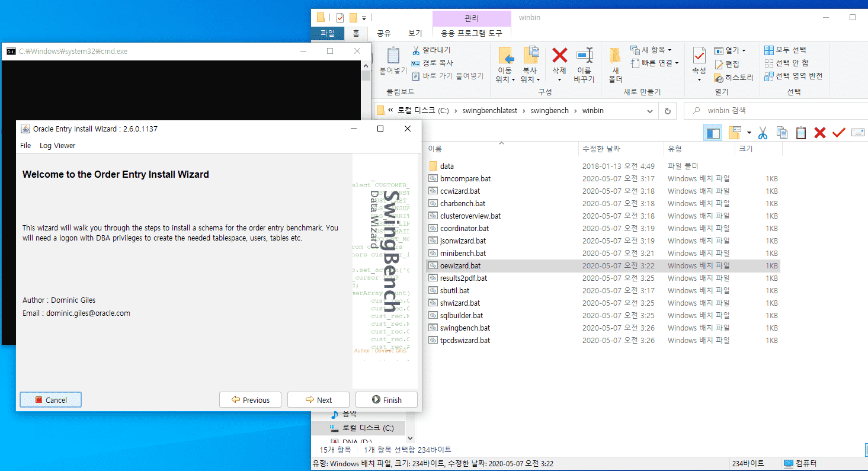
Task: Click 잘라내기 in the ribbon clipboard group
Action: pos(431,50)
